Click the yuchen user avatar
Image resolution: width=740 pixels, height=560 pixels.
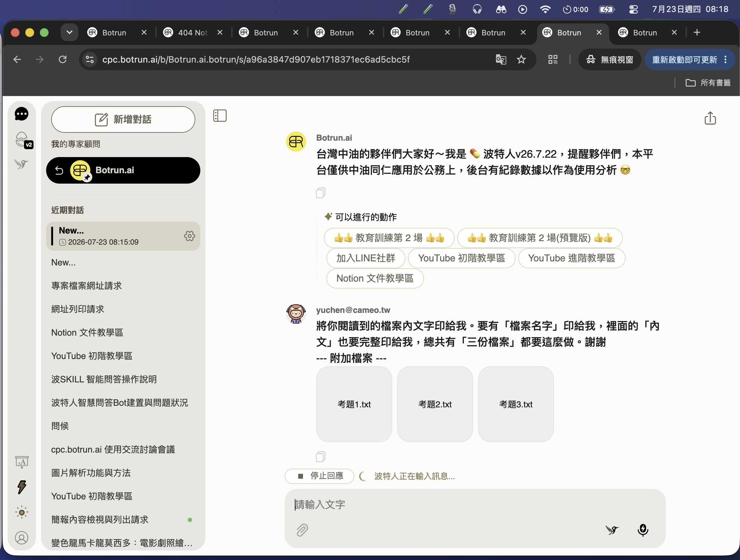(296, 314)
